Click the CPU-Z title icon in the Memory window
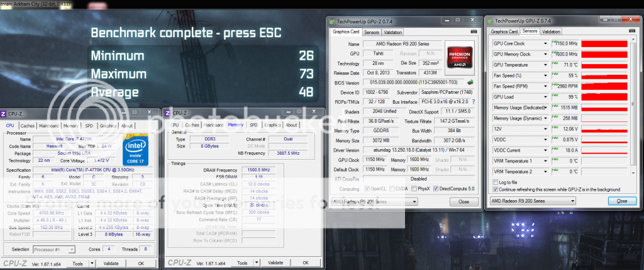This screenshot has height=270, width=644. point(167,113)
